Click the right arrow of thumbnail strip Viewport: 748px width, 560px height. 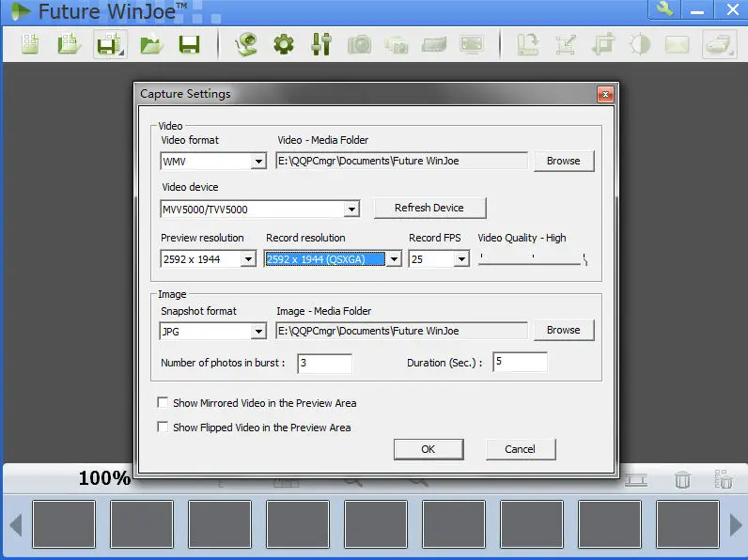point(736,524)
